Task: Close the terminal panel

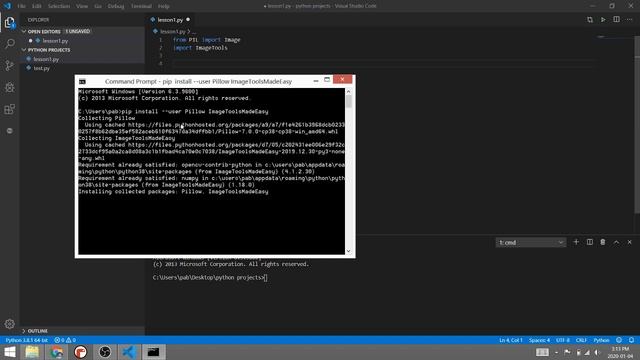Action: click(x=629, y=242)
